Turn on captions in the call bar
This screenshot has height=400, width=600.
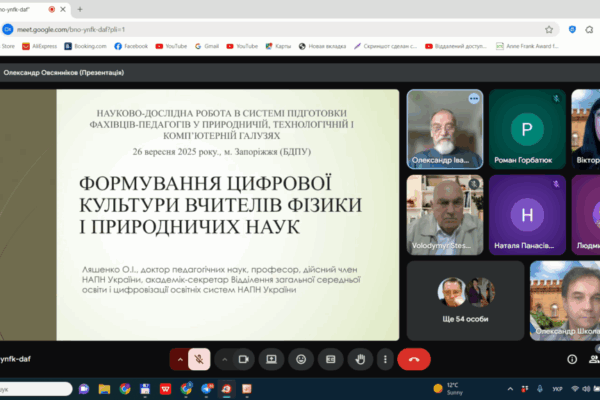click(x=330, y=357)
